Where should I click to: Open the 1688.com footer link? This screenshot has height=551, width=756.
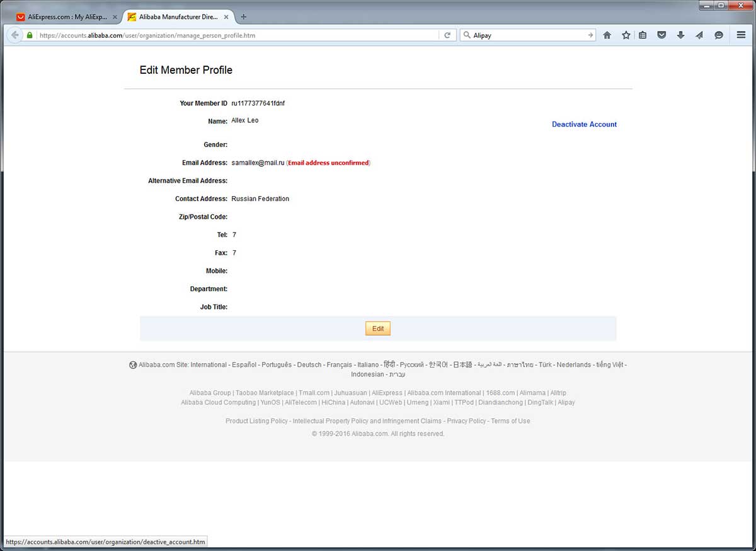tap(500, 393)
